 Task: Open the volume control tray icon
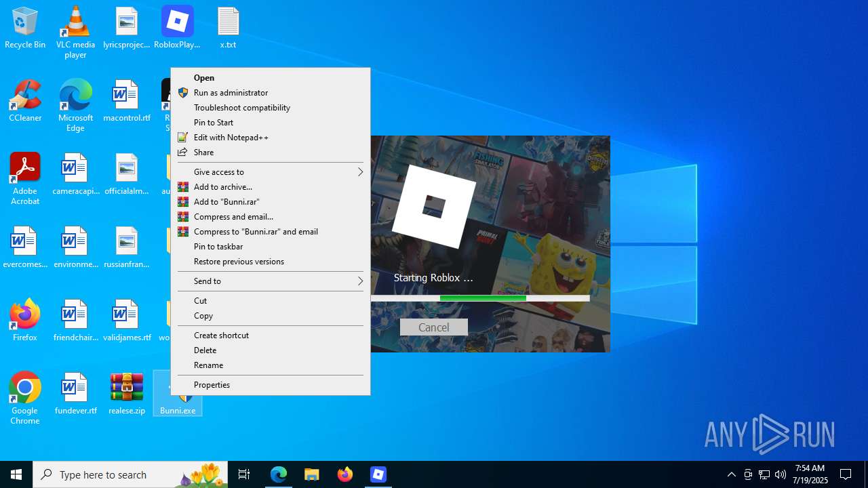[781, 474]
